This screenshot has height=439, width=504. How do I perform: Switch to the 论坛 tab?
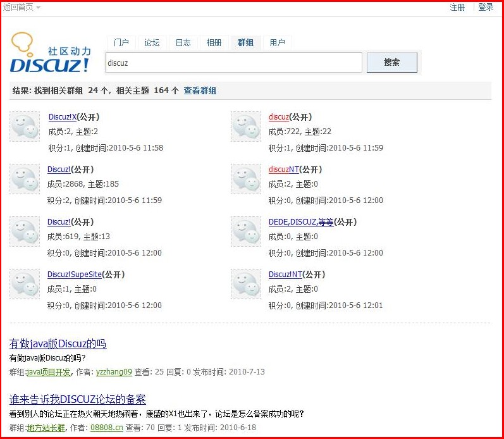[x=152, y=42]
